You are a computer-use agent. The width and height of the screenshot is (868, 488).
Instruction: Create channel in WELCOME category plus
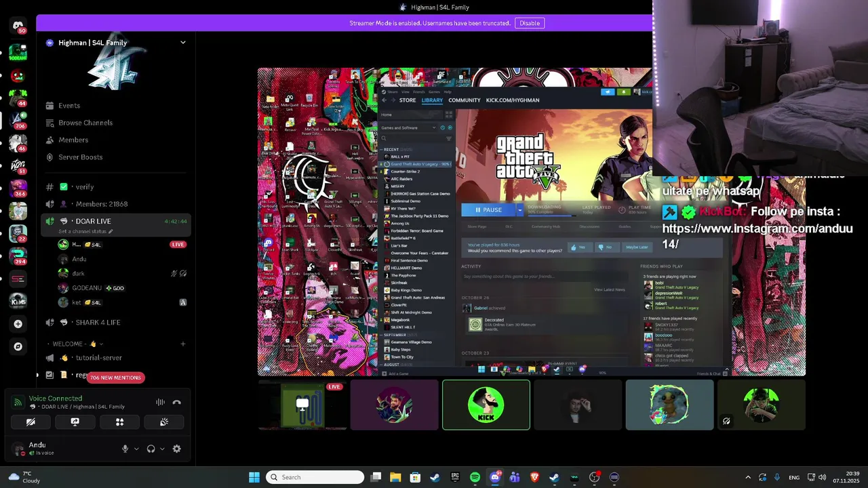coord(183,344)
